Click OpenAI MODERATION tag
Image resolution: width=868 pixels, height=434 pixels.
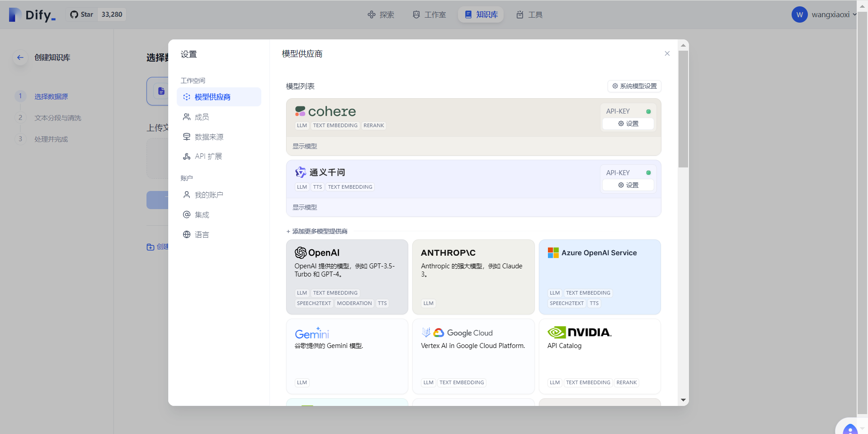pos(354,303)
